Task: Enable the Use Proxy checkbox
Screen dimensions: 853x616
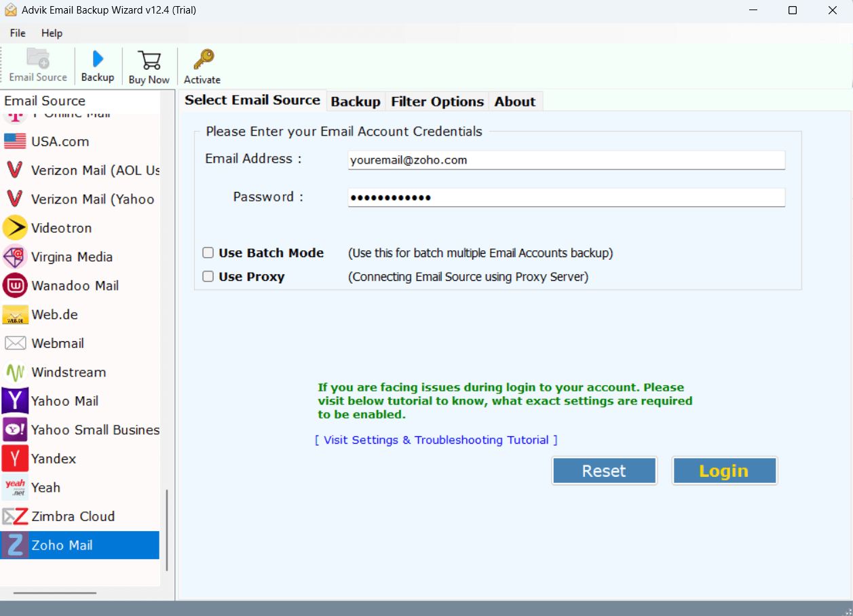Action: click(x=208, y=277)
